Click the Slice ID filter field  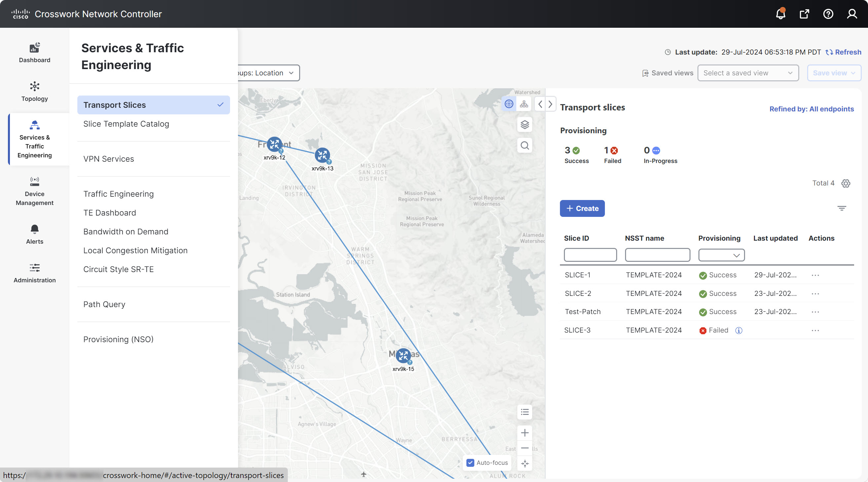[590, 255]
